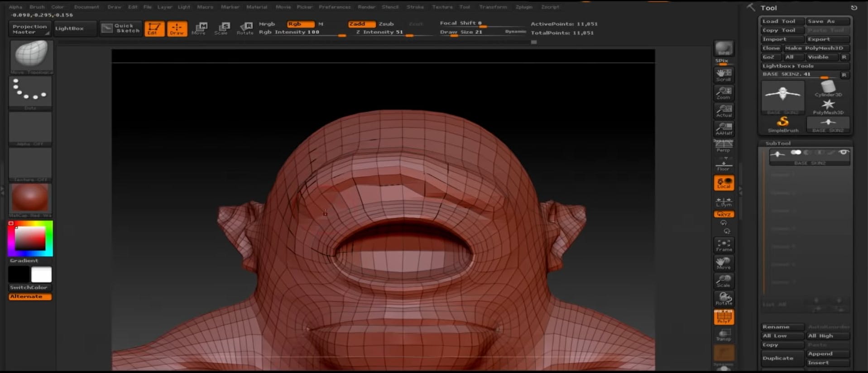Toggle Local symmetry button
The image size is (868, 373).
(724, 183)
